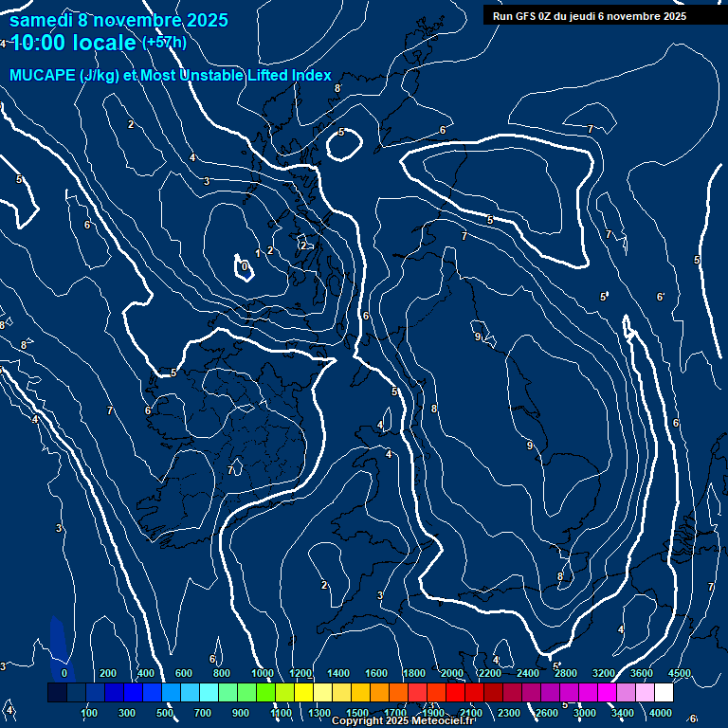The width and height of the screenshot is (728, 728).
Task: Click the legend value "1300"
Action: point(319,713)
